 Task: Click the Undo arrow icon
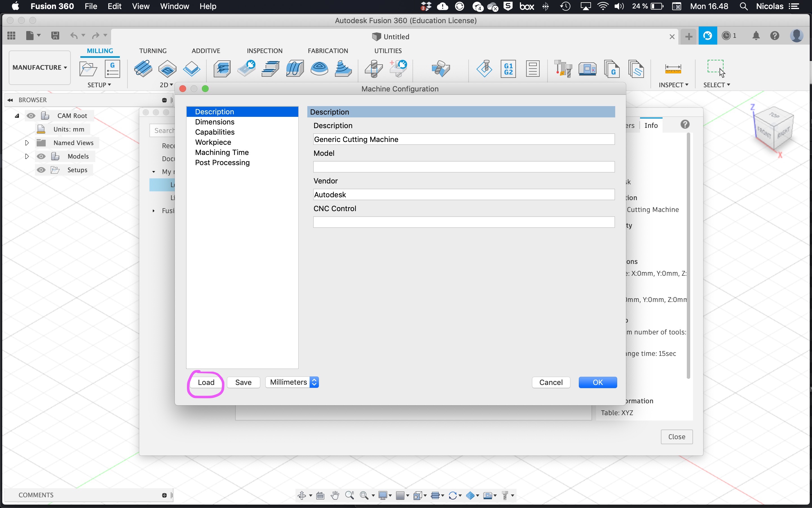(x=74, y=36)
